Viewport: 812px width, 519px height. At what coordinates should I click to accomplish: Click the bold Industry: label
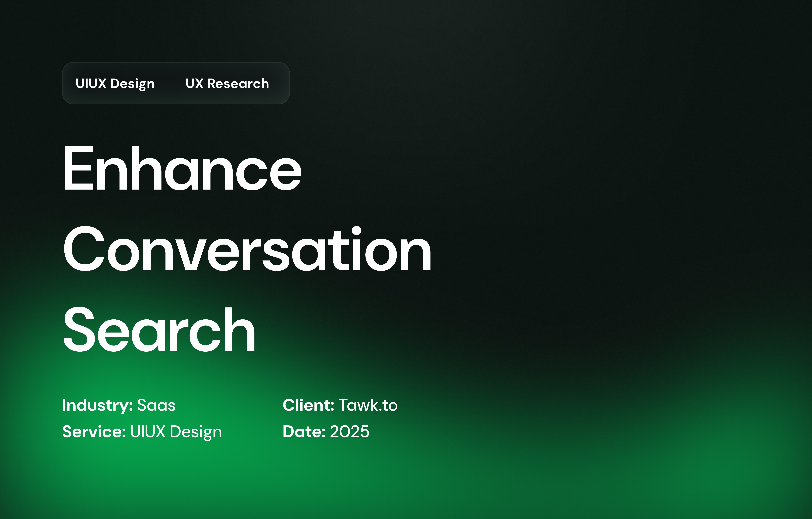pyautogui.click(x=97, y=405)
